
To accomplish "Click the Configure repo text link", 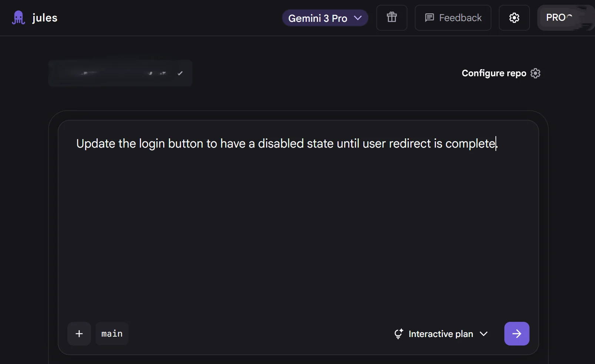I will tap(494, 73).
